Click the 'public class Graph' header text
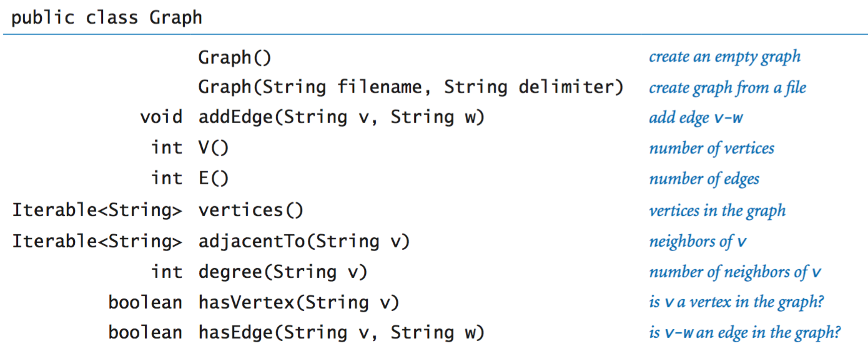The height and width of the screenshot is (351, 868). coord(107,17)
